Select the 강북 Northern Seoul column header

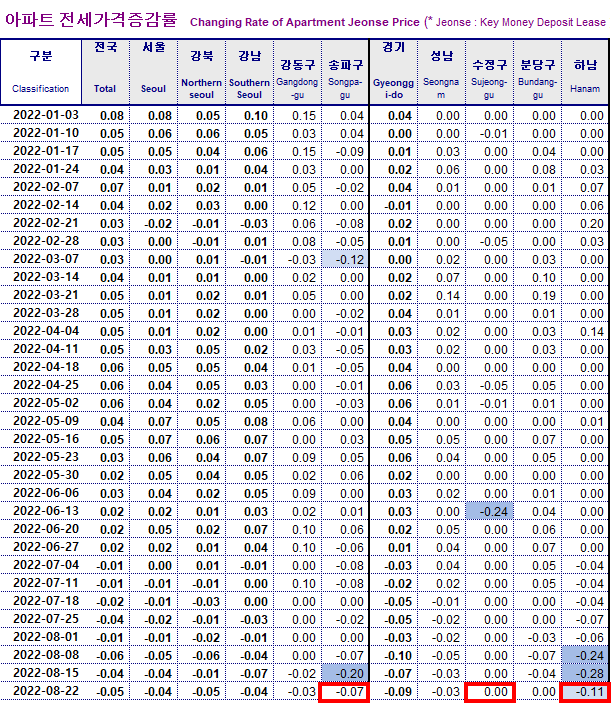click(x=202, y=72)
